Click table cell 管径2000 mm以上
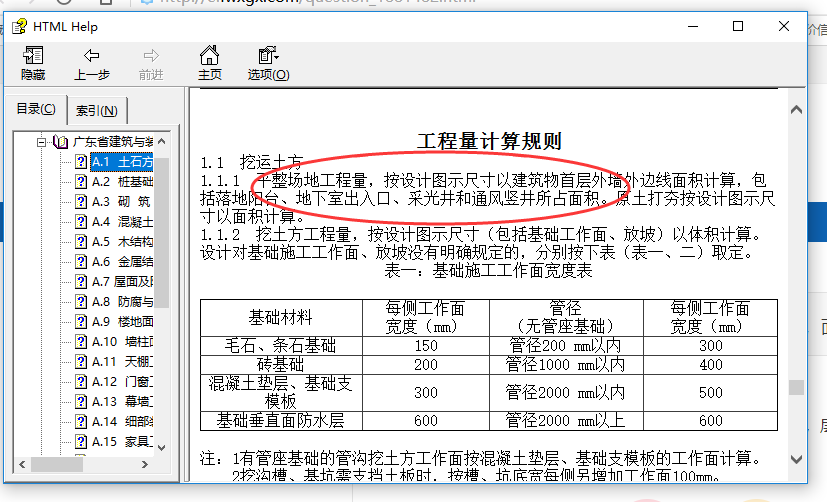 pyautogui.click(x=566, y=421)
